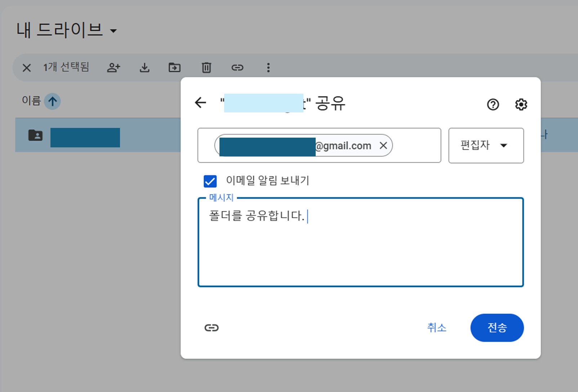The width and height of the screenshot is (578, 392).
Task: Click 취소 to cancel sharing
Action: pos(437,328)
